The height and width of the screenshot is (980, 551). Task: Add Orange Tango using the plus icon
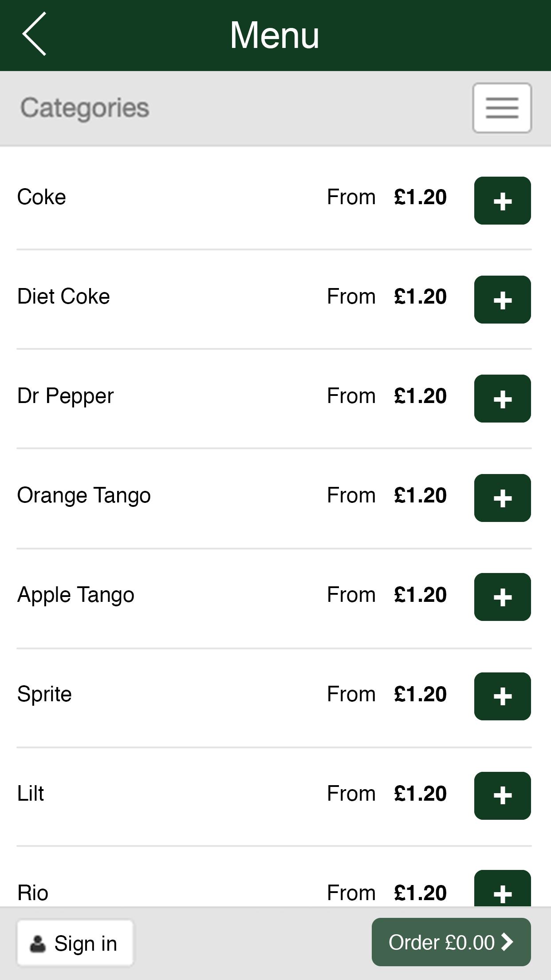point(502,498)
